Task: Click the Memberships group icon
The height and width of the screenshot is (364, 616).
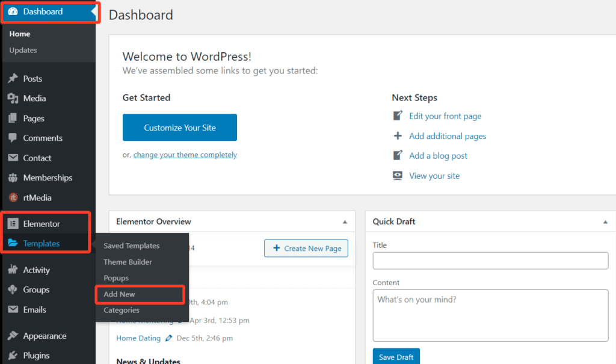Action: 13,177
